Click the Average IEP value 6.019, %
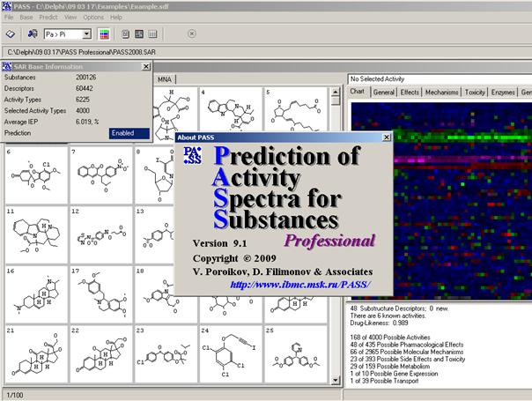 coord(87,122)
